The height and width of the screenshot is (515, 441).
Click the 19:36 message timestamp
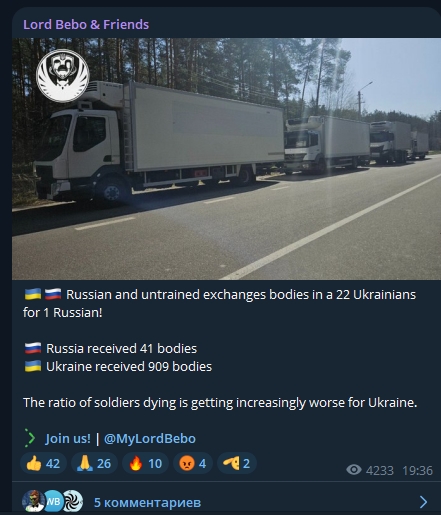[x=417, y=470]
